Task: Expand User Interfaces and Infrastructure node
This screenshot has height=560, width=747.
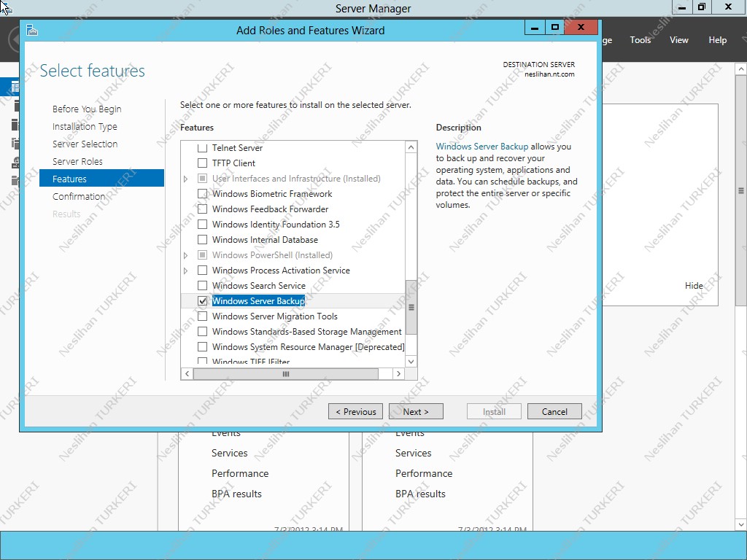Action: (x=185, y=178)
